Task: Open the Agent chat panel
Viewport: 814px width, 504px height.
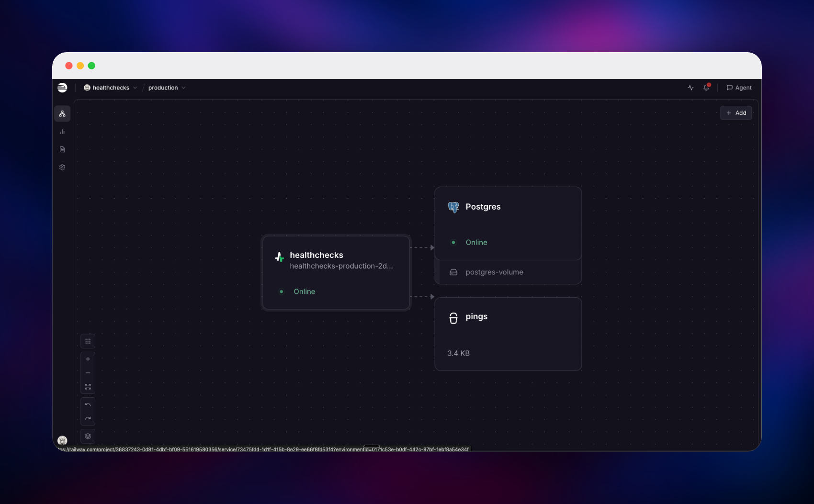Action: (x=739, y=88)
